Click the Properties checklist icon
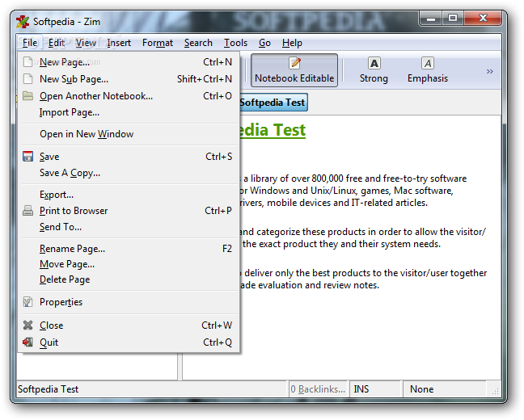524x420 pixels. coord(28,302)
